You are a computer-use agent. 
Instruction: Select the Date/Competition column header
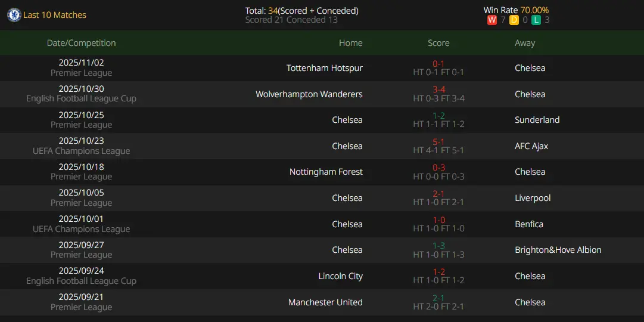coord(81,43)
